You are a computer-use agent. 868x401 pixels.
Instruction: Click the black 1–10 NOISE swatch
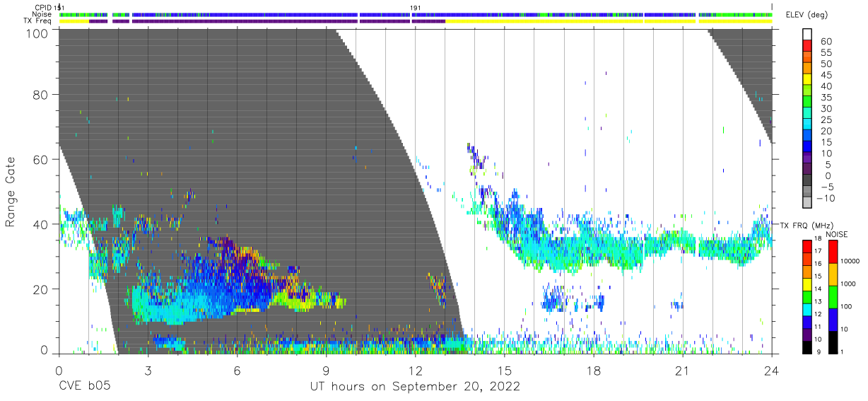pos(833,342)
